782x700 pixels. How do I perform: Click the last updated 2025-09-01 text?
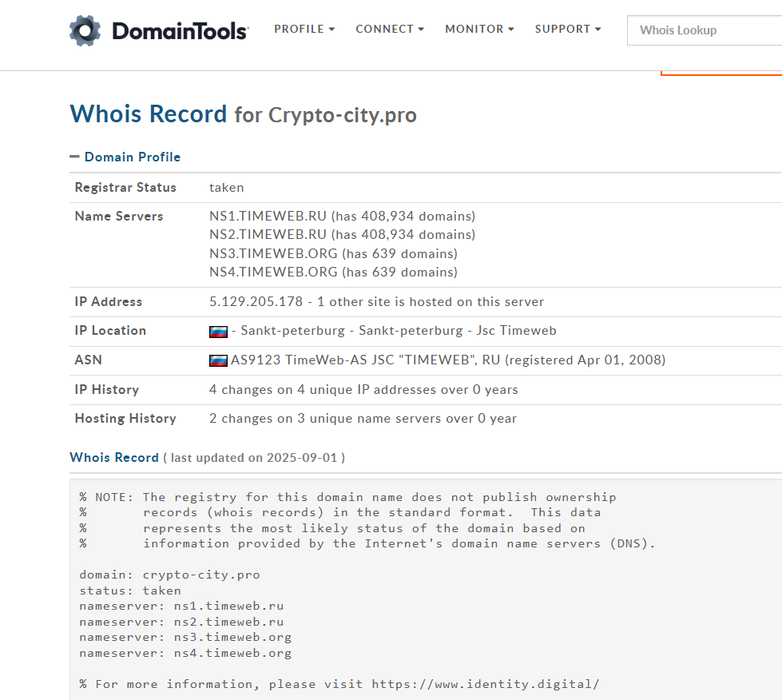coord(254,458)
